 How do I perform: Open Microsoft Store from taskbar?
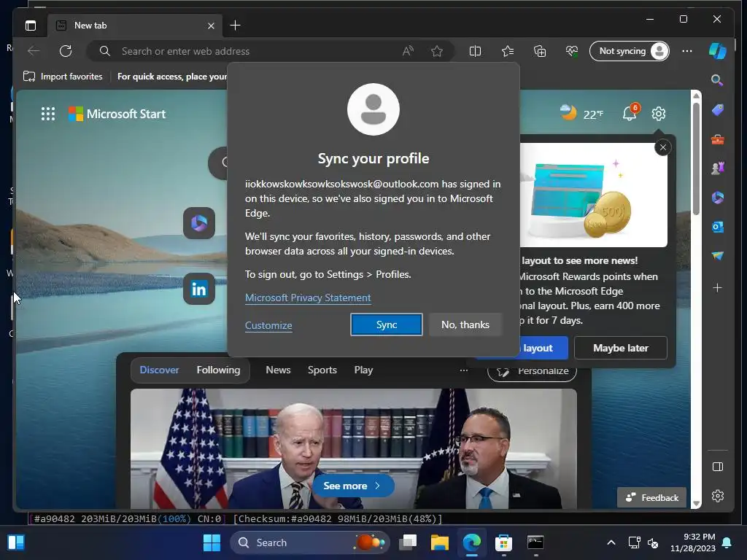coord(503,542)
